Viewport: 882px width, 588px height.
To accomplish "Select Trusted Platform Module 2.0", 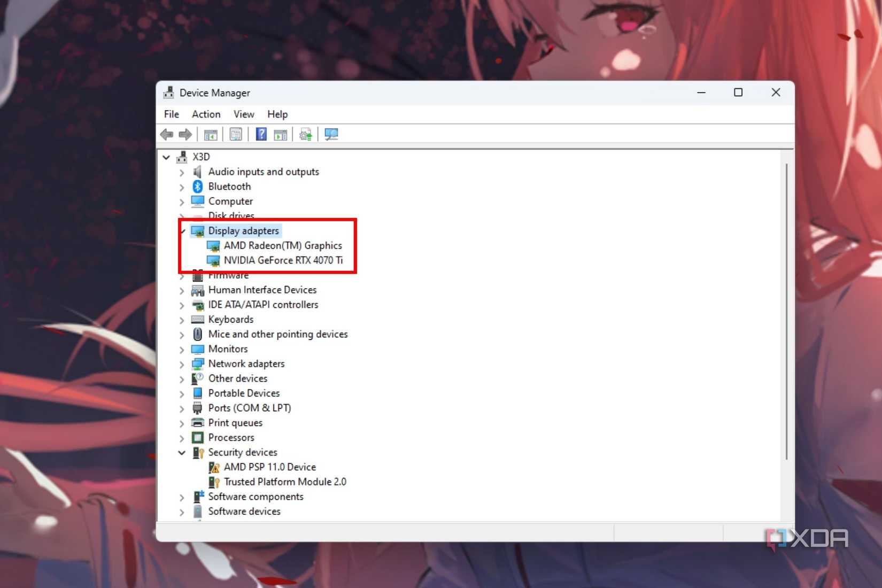I will [x=285, y=481].
